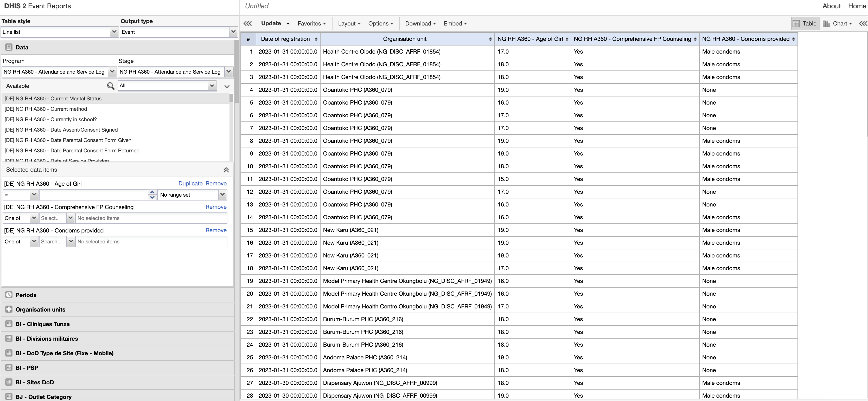Sort by the Date of registration column arrows
This screenshot has height=401, width=868.
316,39
